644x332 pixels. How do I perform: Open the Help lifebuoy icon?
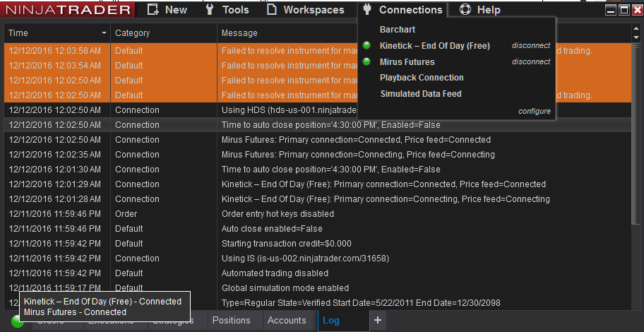pyautogui.click(x=465, y=10)
